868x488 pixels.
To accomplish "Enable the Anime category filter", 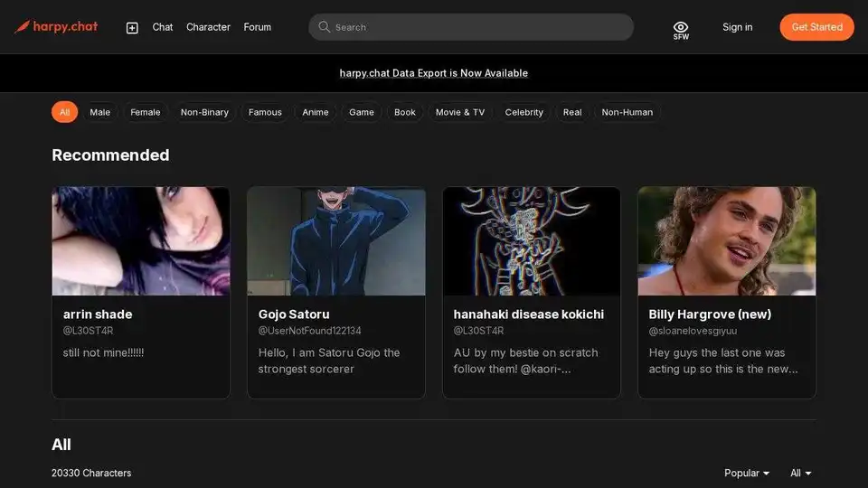I will coord(315,112).
